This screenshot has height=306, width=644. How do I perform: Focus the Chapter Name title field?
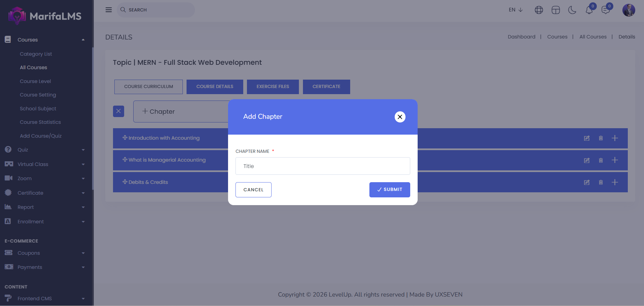(x=323, y=166)
